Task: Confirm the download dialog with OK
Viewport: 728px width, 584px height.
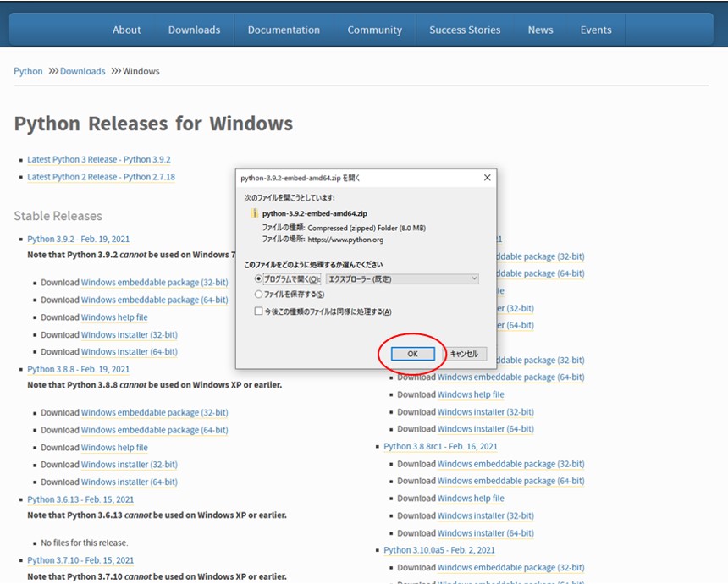Action: pos(413,354)
